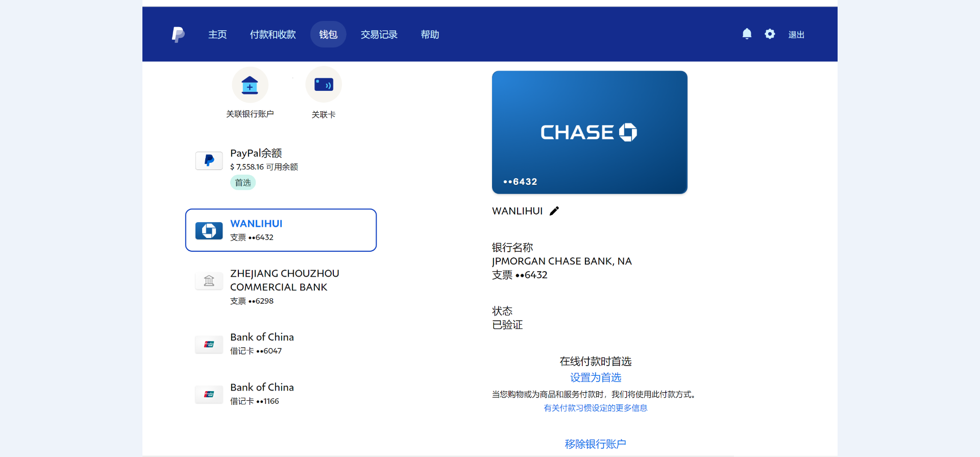Click the link bank account icon
This screenshot has width=980, height=457.
pos(250,85)
